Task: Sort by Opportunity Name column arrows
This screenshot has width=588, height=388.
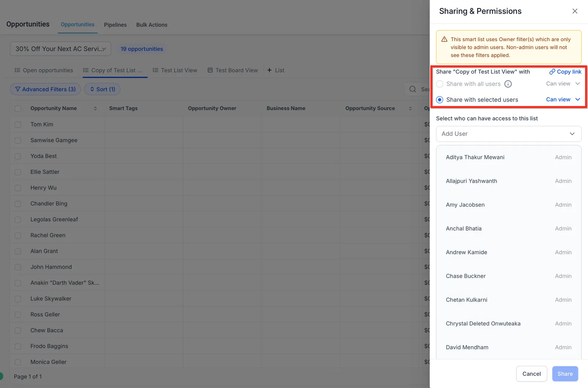Action: (95, 108)
